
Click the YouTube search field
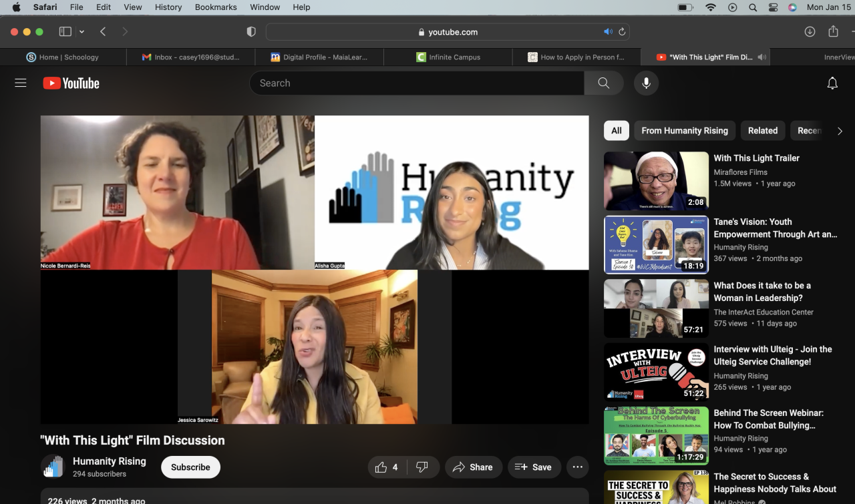tap(417, 83)
